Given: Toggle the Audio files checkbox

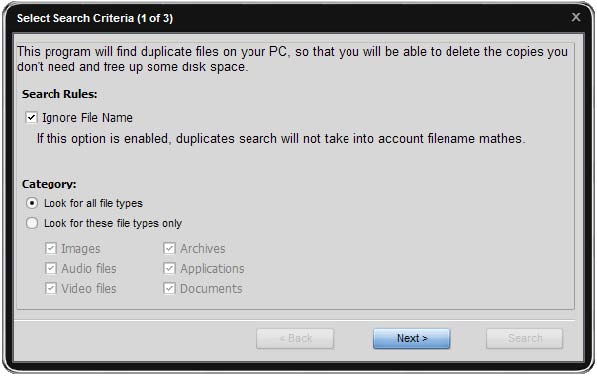Looking at the screenshot, I should 51,268.
